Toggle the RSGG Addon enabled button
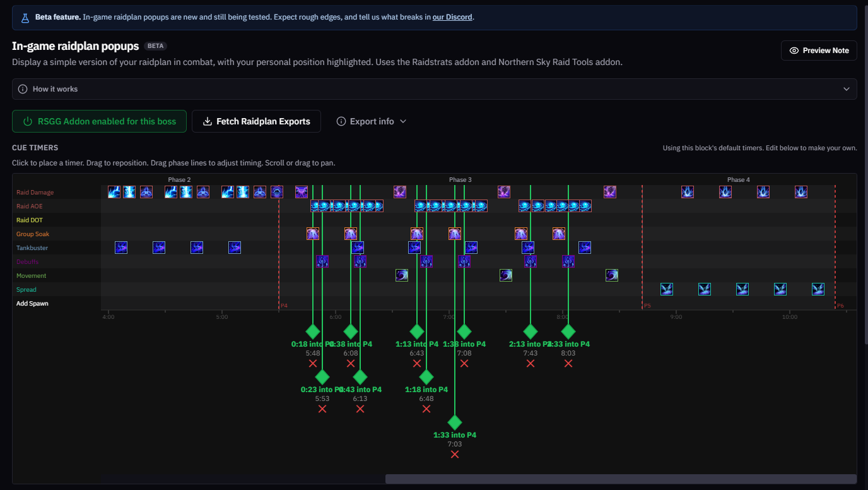 coord(99,121)
